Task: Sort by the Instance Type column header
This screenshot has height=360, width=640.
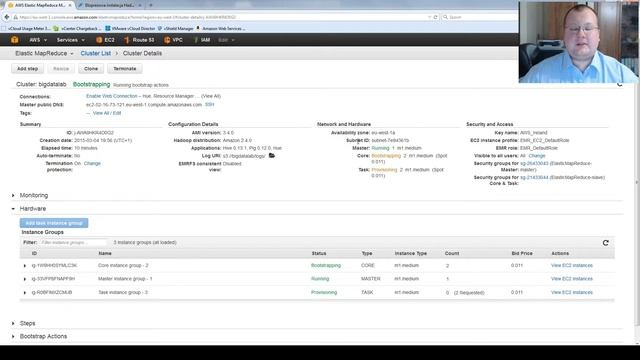Action: (x=411, y=253)
